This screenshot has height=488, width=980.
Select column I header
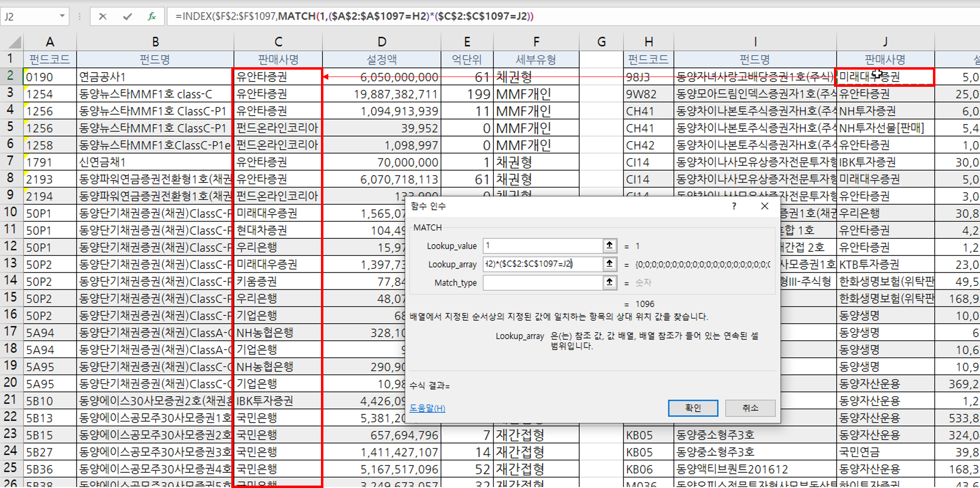pyautogui.click(x=755, y=42)
